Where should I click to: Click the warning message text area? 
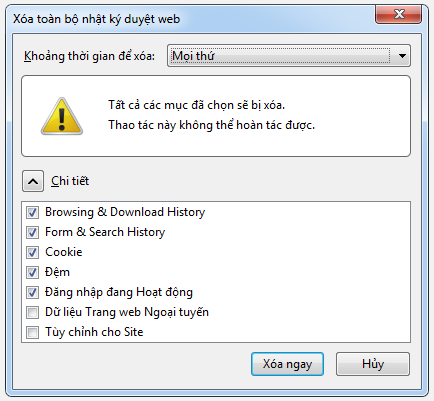pos(211,115)
